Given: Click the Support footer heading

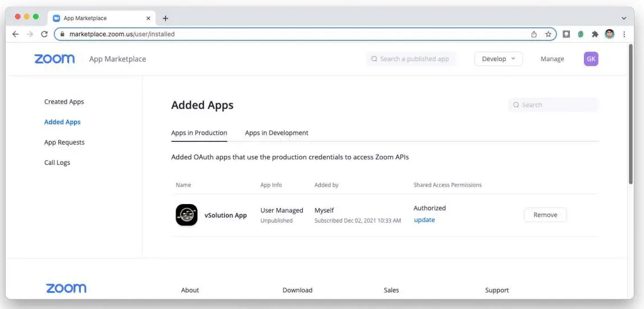Looking at the screenshot, I should 496,290.
